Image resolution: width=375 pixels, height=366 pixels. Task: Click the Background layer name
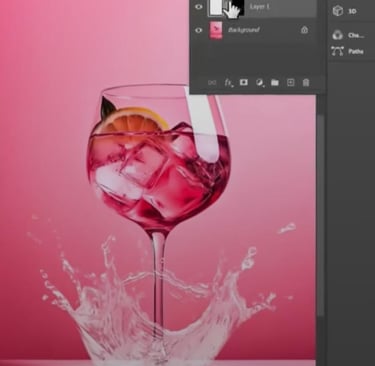(x=244, y=30)
